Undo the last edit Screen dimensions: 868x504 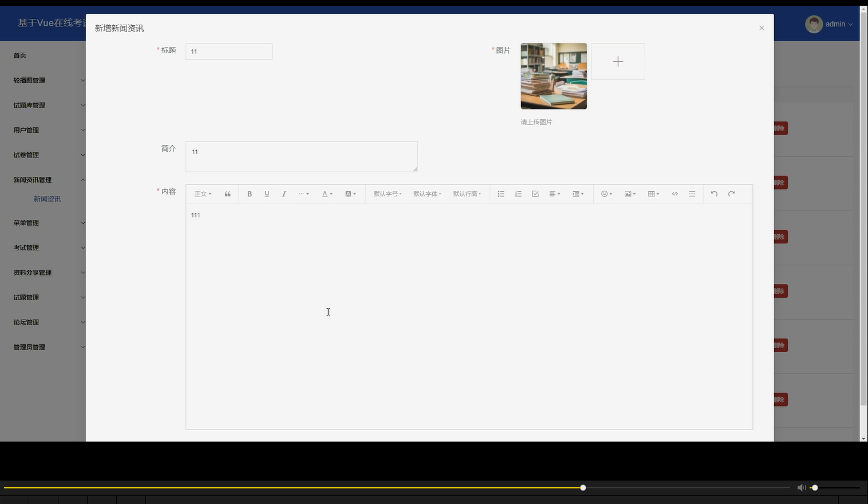pyautogui.click(x=714, y=194)
